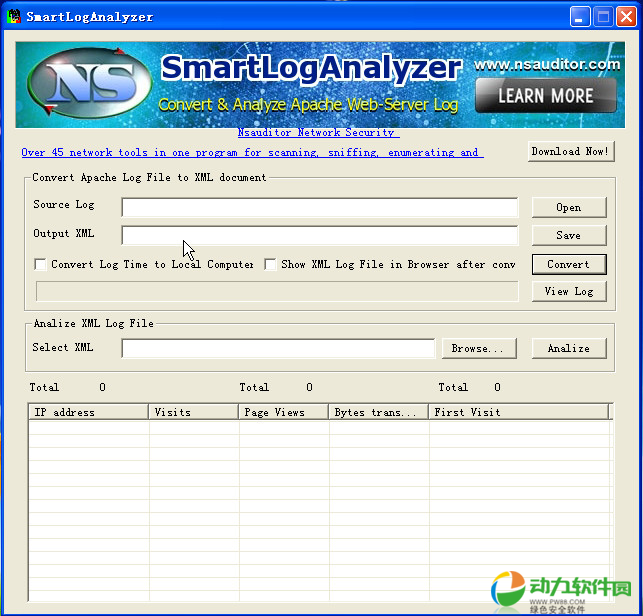Click the conversion progress bar
Screen dimensions: 643x616
(277, 291)
